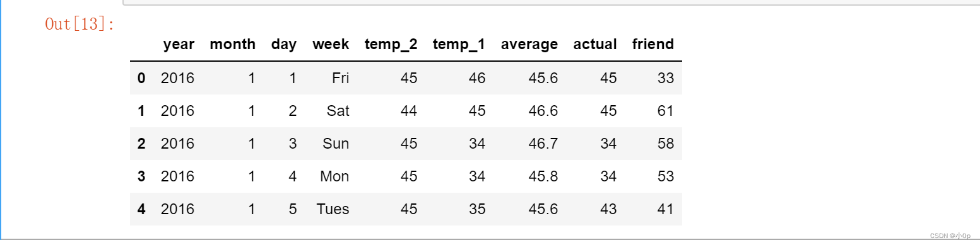The height and width of the screenshot is (245, 980).
Task: Select the year column header
Action: tap(179, 45)
